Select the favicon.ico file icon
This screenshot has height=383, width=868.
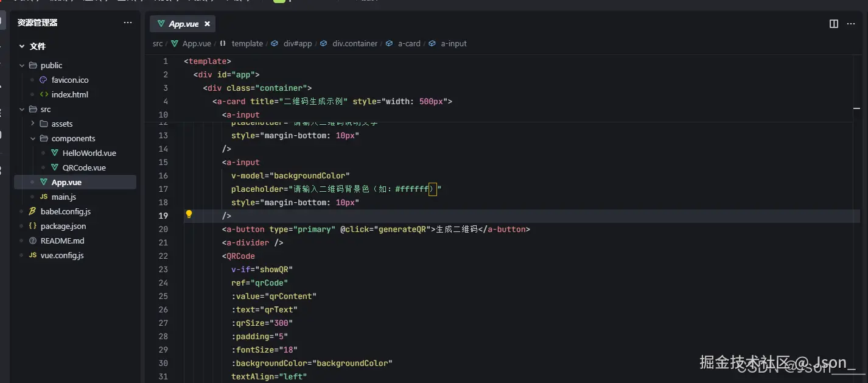click(43, 80)
